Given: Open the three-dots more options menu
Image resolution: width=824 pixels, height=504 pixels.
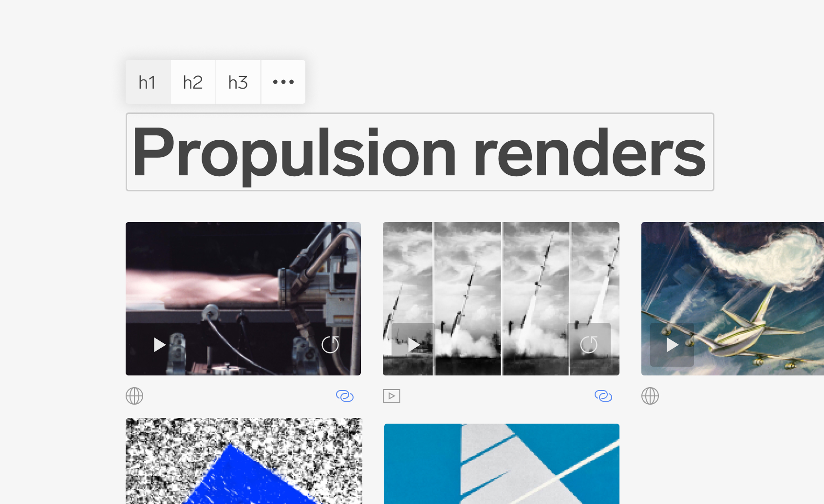Looking at the screenshot, I should [x=283, y=82].
